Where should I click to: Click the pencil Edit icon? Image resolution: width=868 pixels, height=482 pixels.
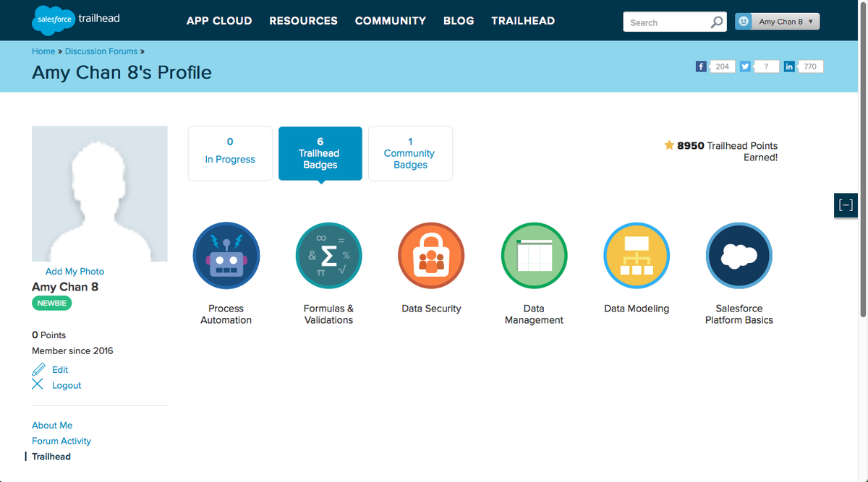(38, 369)
